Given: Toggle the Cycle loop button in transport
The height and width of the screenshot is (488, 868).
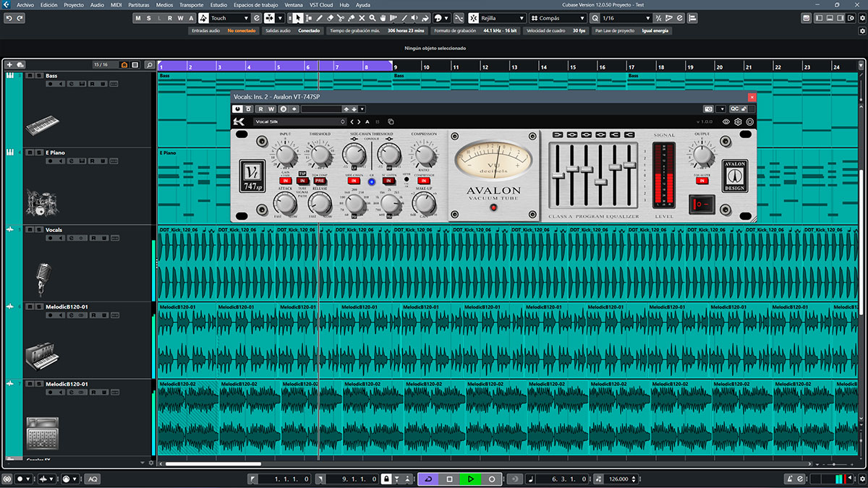Looking at the screenshot, I should (428, 479).
